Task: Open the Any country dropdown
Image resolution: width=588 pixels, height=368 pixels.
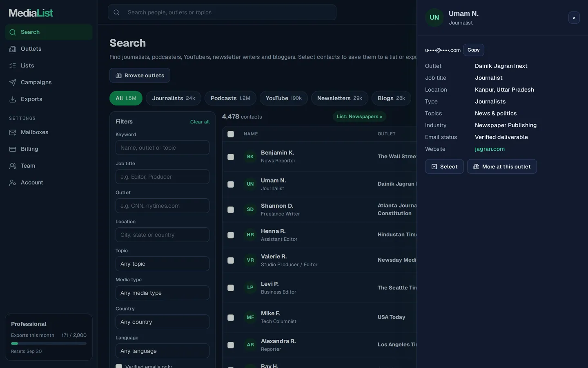Action: click(163, 322)
